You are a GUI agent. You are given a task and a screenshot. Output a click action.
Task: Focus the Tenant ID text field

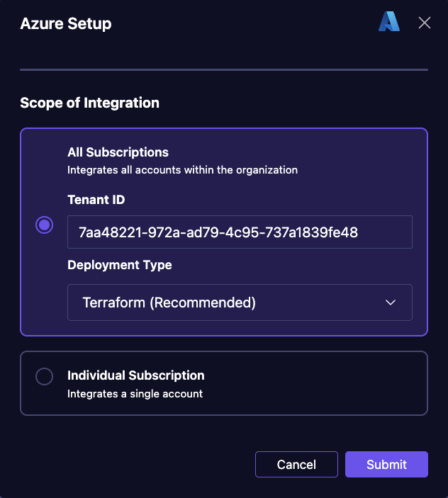(240, 232)
